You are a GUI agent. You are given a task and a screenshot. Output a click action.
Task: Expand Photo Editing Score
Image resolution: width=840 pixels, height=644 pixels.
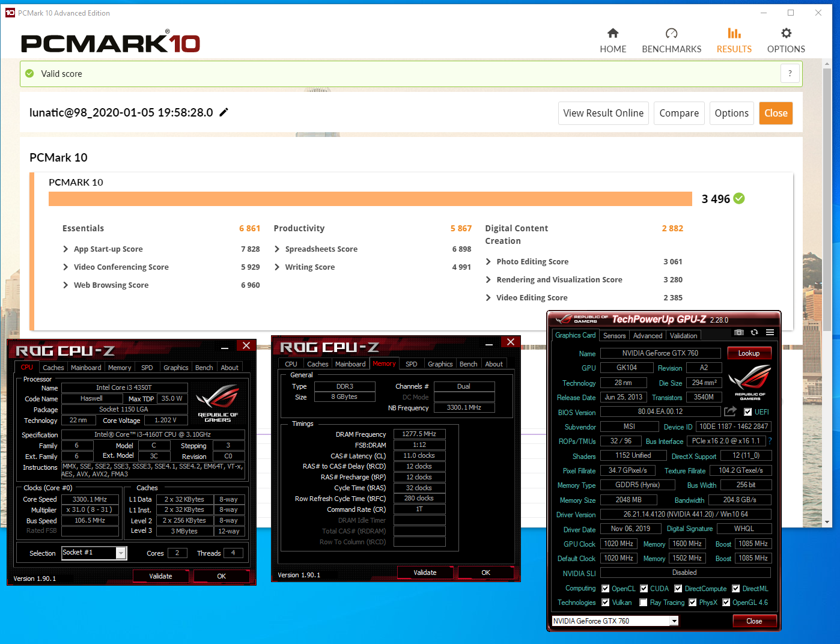(488, 261)
